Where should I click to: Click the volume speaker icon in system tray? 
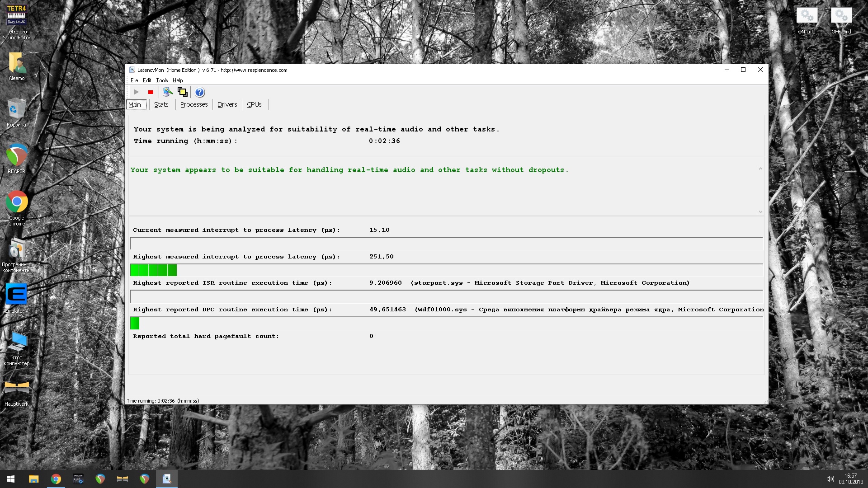pos(830,479)
